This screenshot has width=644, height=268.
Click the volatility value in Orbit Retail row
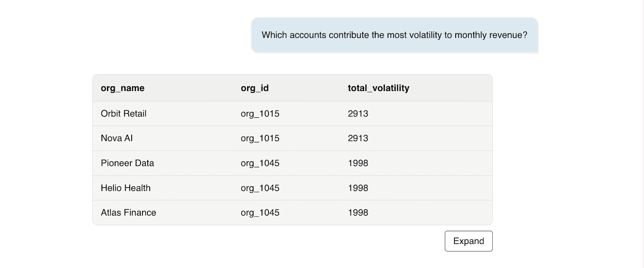tap(358, 114)
